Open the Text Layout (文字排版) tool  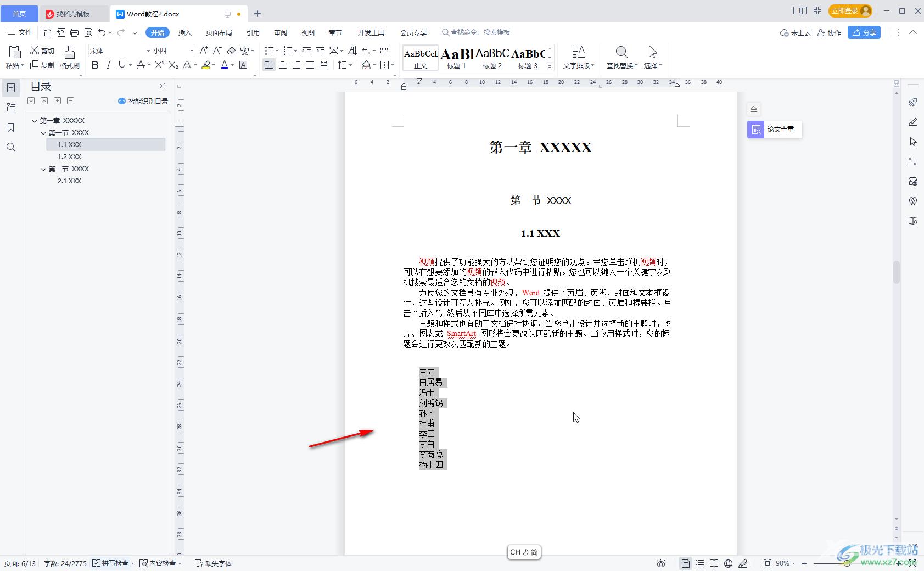(578, 57)
